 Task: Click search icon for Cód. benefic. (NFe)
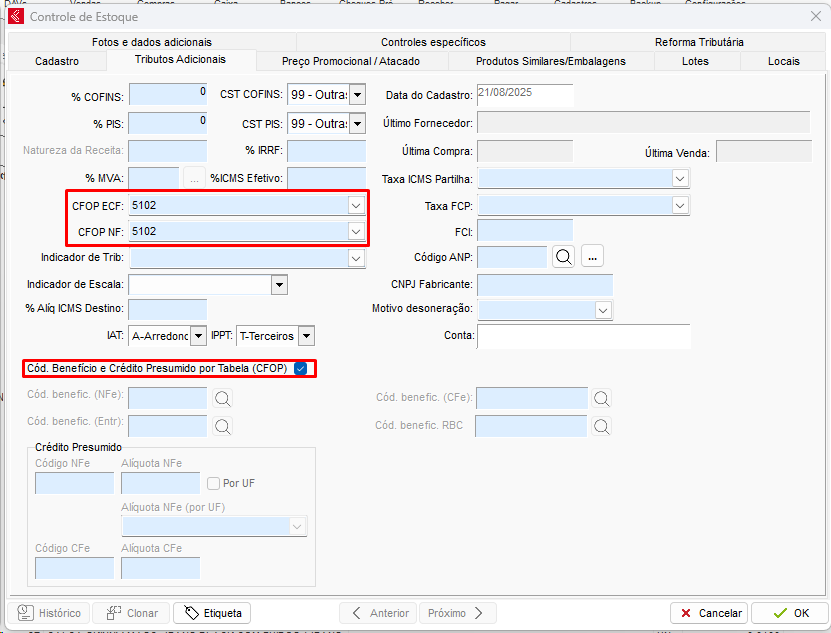click(x=222, y=399)
